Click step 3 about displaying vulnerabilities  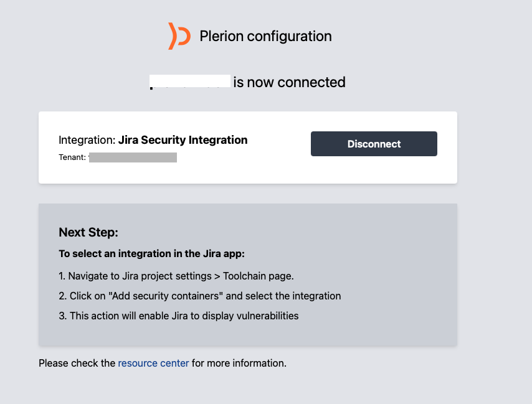(179, 316)
